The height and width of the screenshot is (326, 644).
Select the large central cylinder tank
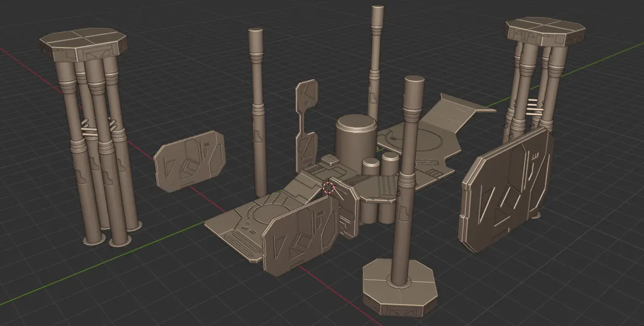click(x=356, y=139)
